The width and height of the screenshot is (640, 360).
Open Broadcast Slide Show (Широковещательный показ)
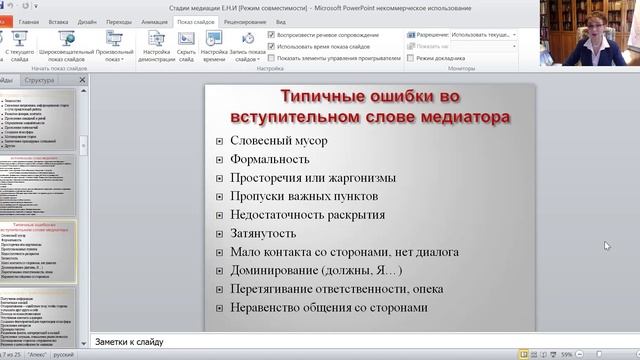(x=66, y=46)
